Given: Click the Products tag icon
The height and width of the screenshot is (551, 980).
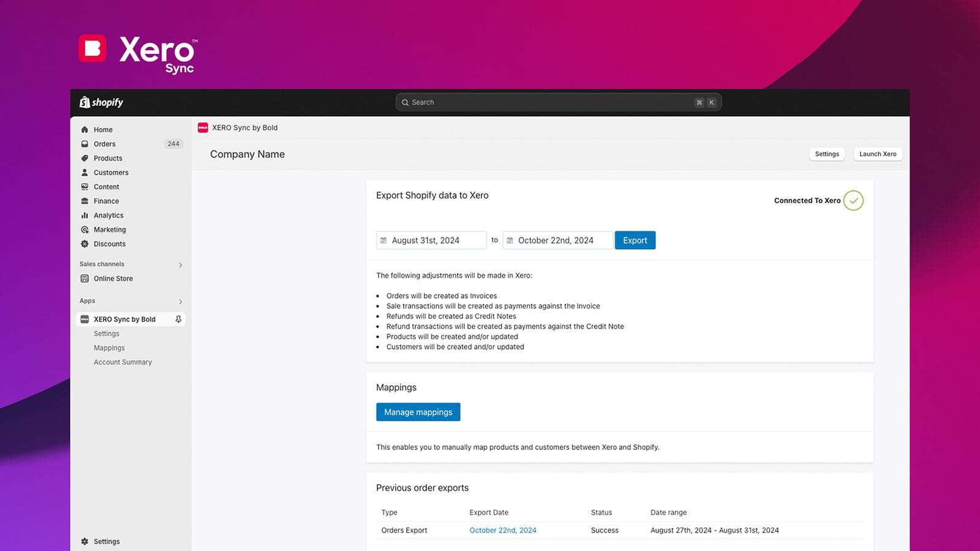Looking at the screenshot, I should point(85,158).
